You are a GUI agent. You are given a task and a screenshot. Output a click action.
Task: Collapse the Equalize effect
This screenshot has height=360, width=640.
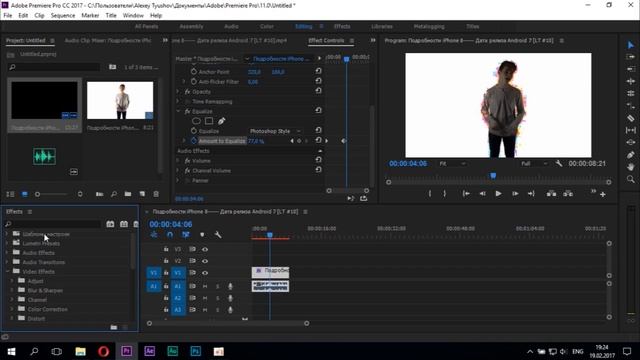click(178, 111)
